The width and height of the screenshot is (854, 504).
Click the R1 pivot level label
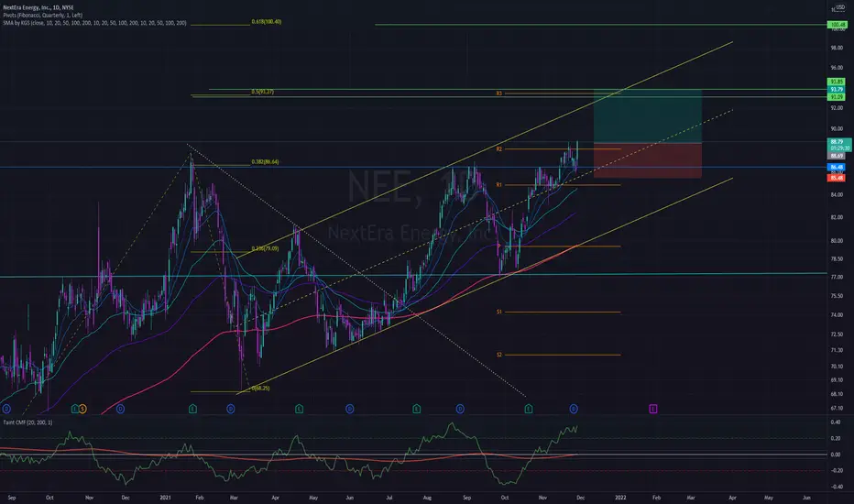(498, 185)
